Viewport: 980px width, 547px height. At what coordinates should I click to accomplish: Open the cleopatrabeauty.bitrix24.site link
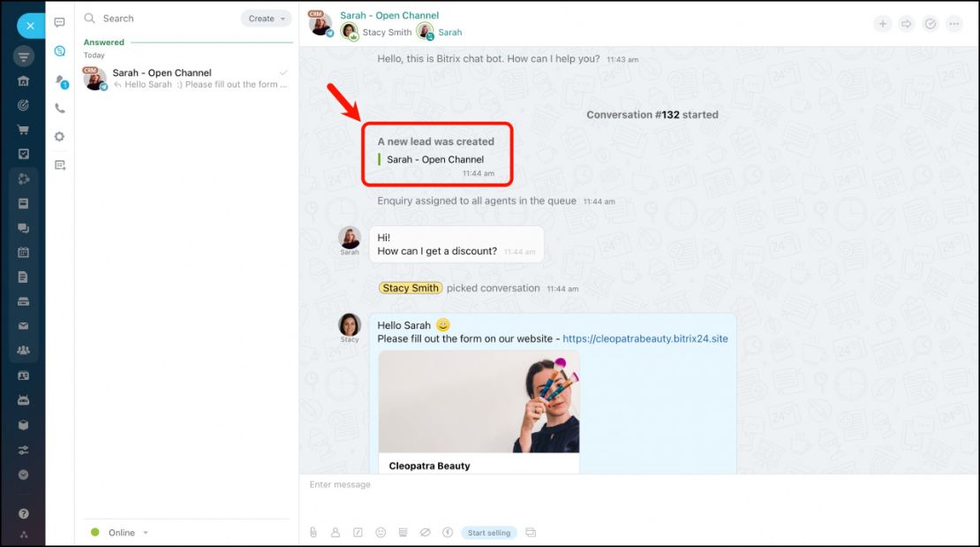pyautogui.click(x=645, y=338)
